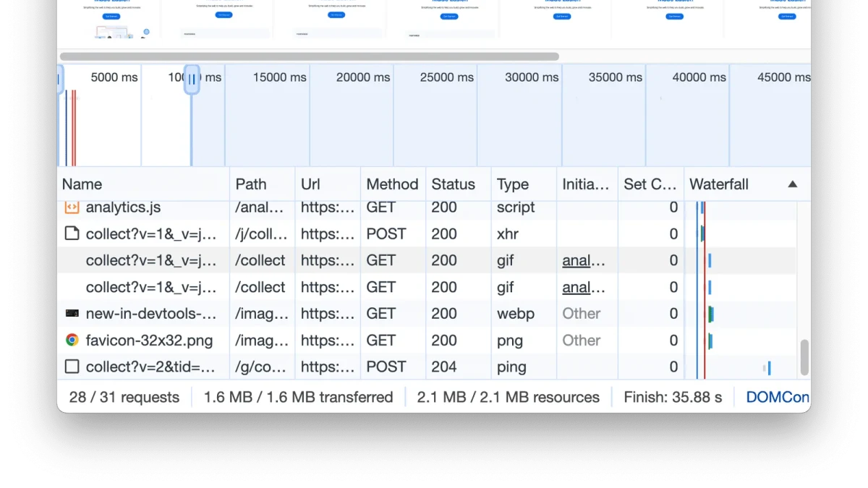Sort by the Method column header
868x488 pixels.
[x=393, y=184]
